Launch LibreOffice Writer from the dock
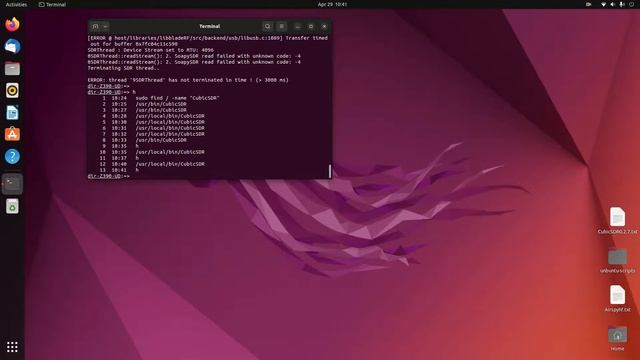The image size is (640, 360). pyautogui.click(x=12, y=113)
